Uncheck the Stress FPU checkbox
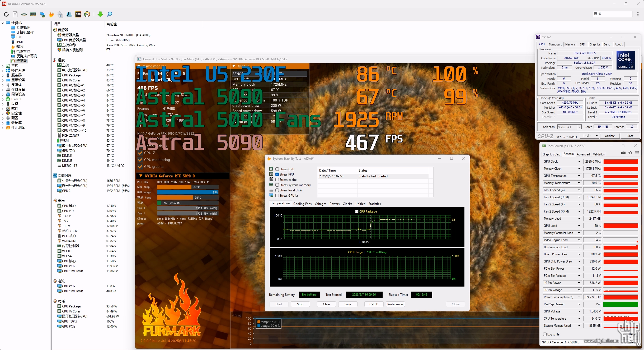This screenshot has height=350, width=644. (277, 174)
